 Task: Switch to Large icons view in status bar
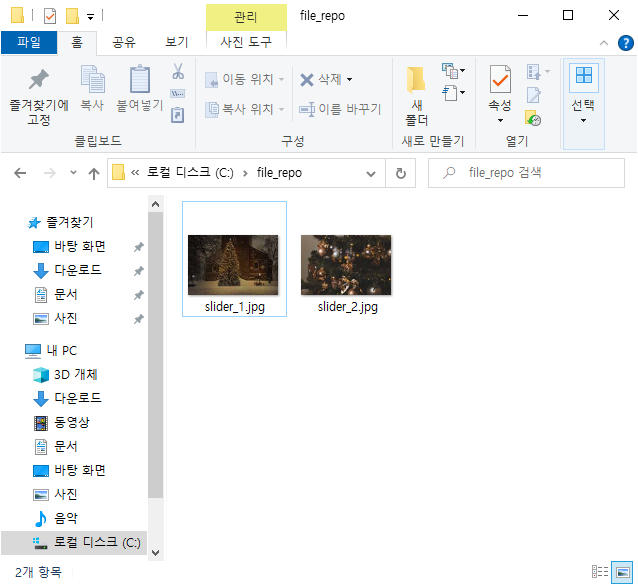point(623,572)
